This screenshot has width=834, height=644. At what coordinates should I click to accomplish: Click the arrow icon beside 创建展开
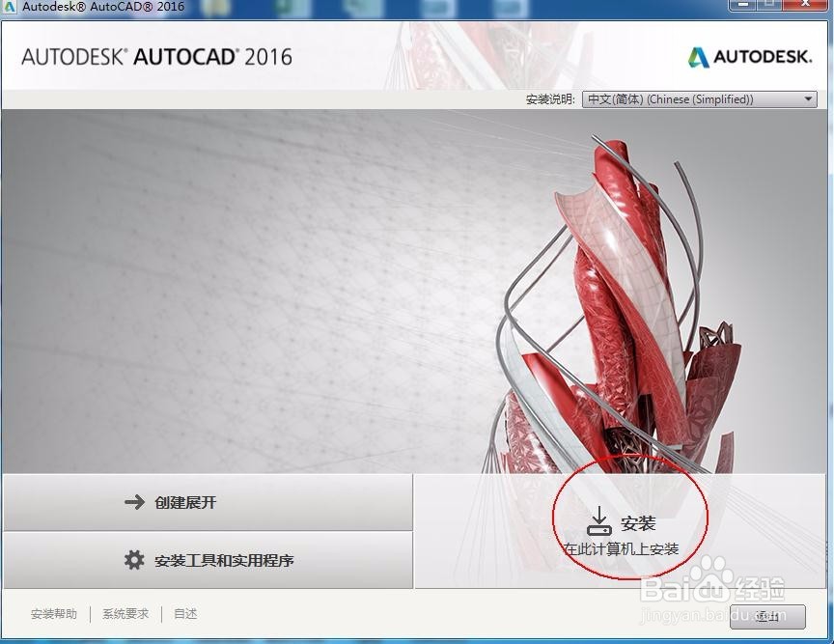pos(134,502)
